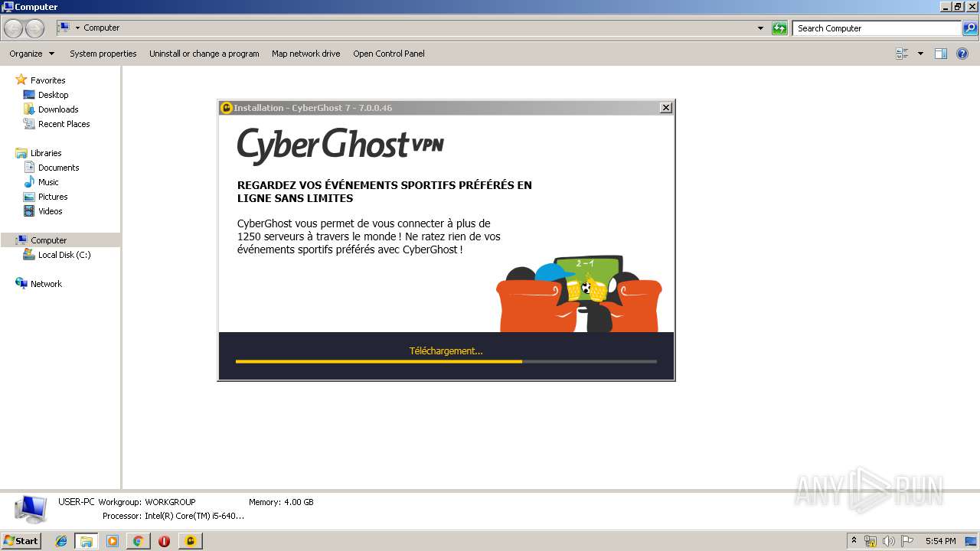Toggle the preview pane
This screenshot has width=980, height=551.
pyautogui.click(x=941, y=54)
